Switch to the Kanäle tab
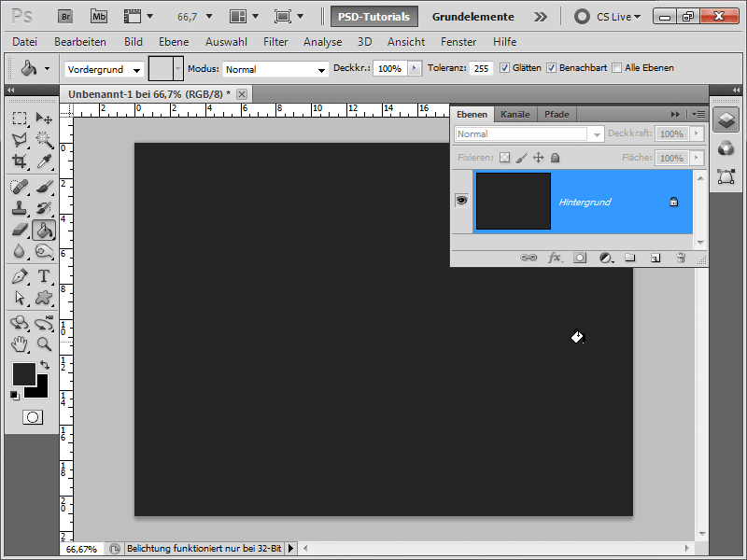This screenshot has width=747, height=560. click(515, 114)
